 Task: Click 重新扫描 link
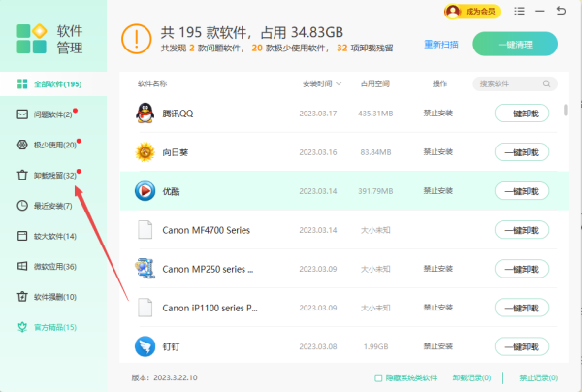441,45
